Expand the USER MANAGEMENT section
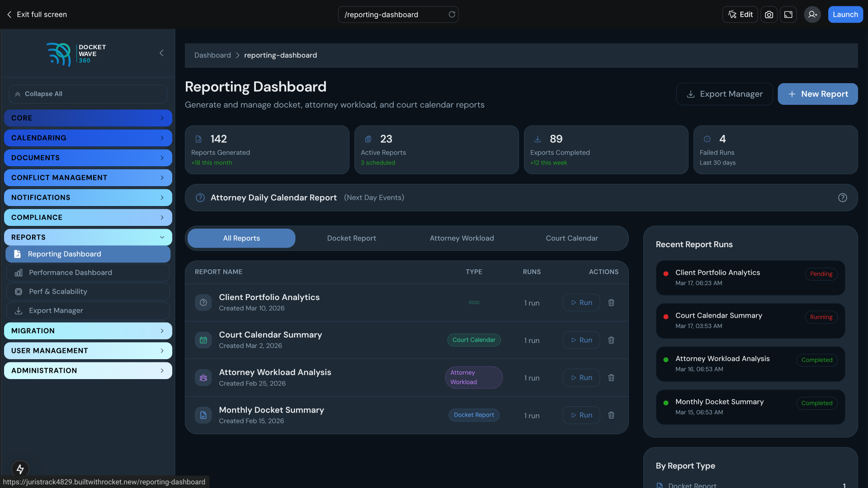 coord(88,351)
